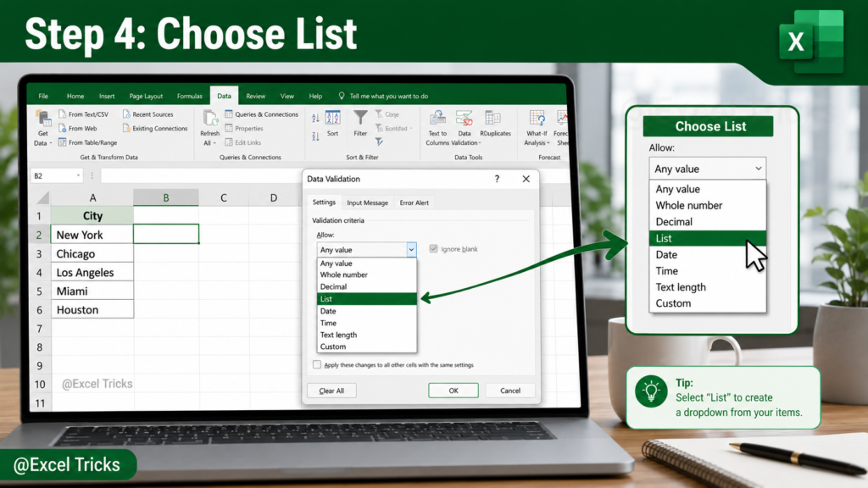This screenshot has height=488, width=868.
Task: Click the Clear All button
Action: (331, 391)
